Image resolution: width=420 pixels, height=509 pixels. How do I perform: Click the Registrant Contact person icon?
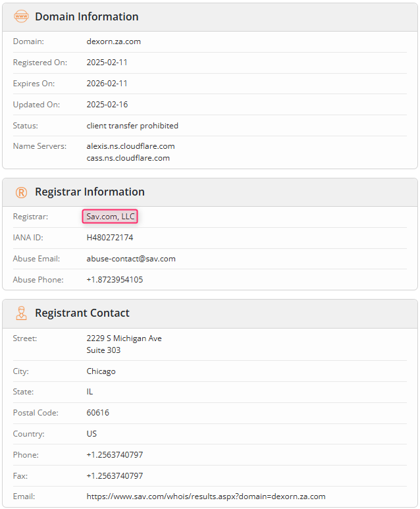(x=22, y=313)
